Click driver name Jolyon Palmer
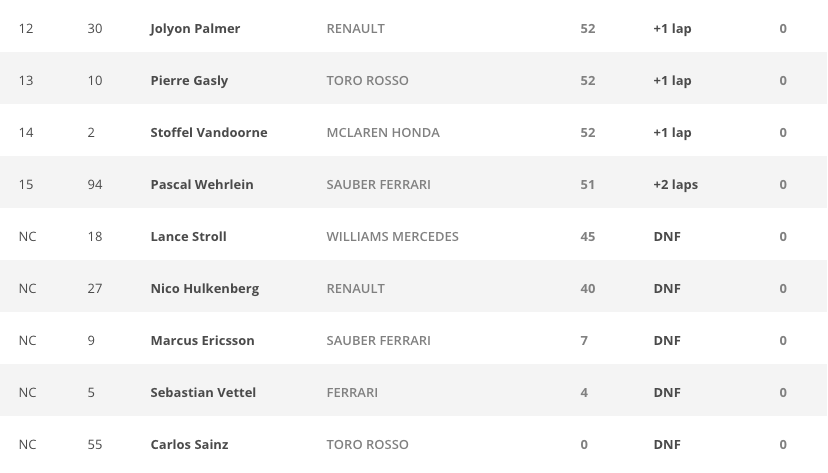 pyautogui.click(x=195, y=29)
